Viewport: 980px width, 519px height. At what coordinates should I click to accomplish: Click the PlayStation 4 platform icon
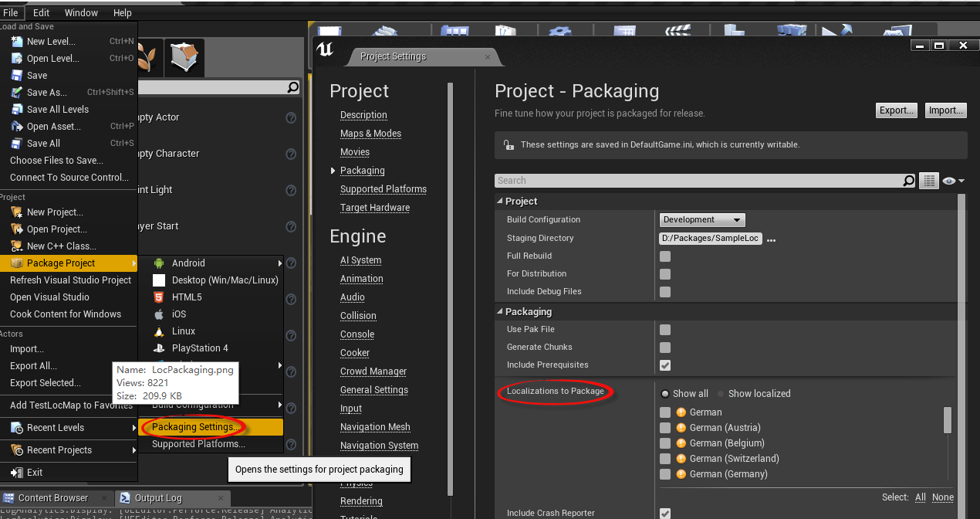pyautogui.click(x=159, y=348)
